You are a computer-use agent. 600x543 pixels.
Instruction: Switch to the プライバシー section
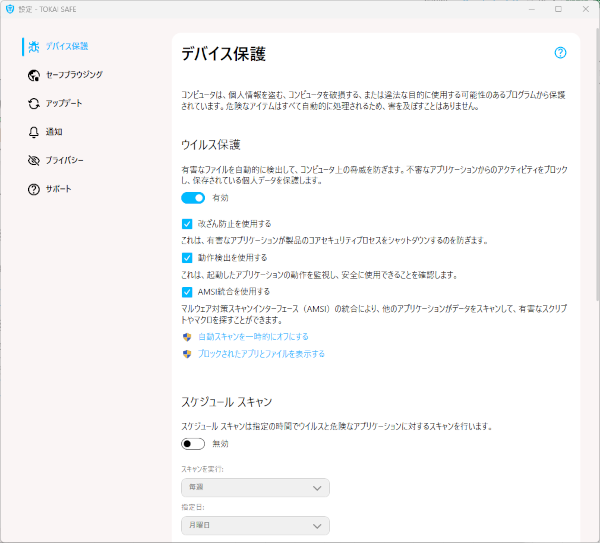[65, 160]
